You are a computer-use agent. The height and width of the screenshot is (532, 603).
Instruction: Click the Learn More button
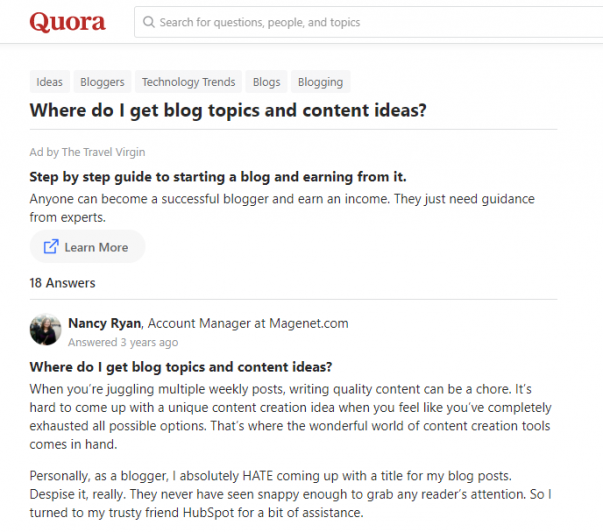click(87, 247)
